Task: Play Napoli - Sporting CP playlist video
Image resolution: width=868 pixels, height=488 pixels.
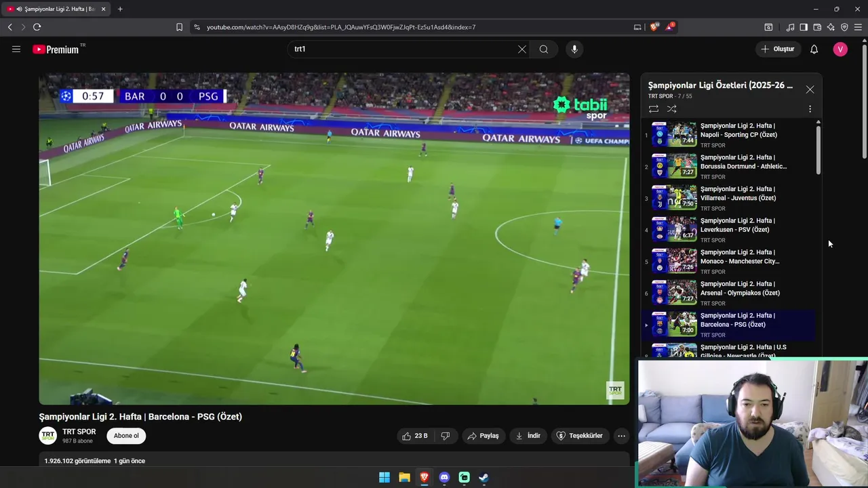Action: point(729,135)
